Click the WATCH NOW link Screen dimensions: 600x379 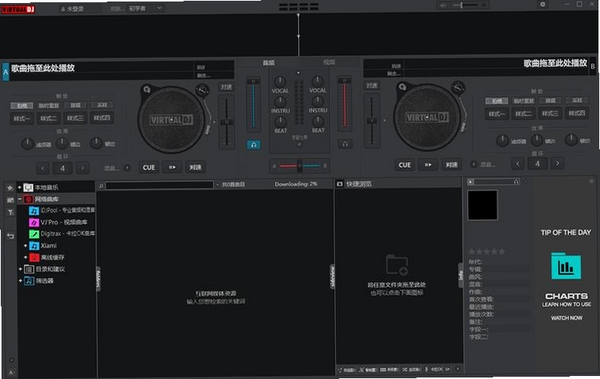coord(567,318)
